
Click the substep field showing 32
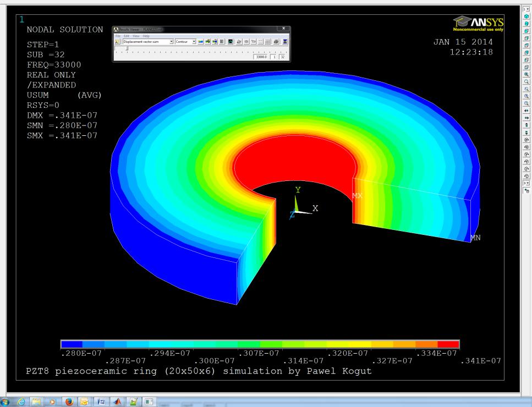283,57
